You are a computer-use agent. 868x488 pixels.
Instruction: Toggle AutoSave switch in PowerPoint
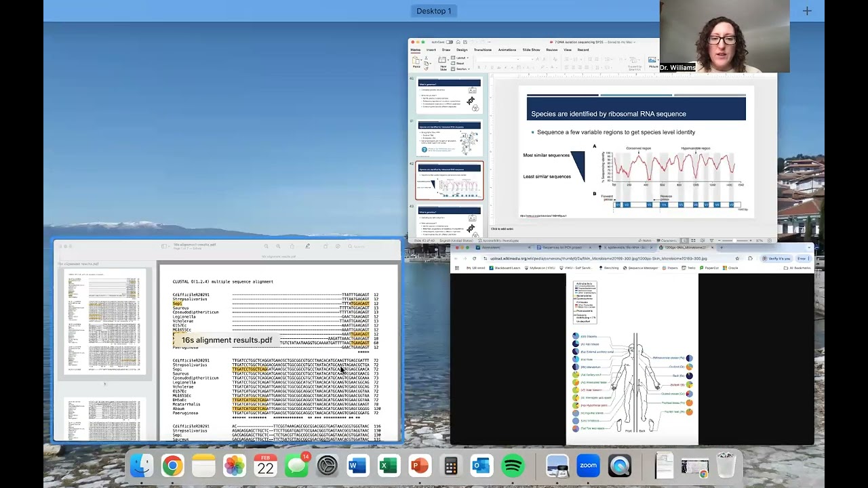449,42
